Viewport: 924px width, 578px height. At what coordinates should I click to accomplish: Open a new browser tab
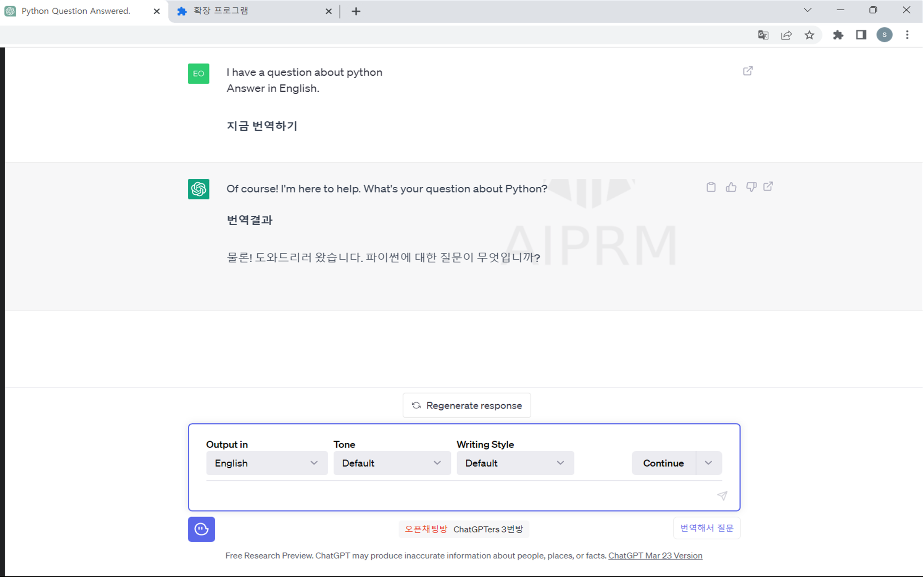[356, 11]
